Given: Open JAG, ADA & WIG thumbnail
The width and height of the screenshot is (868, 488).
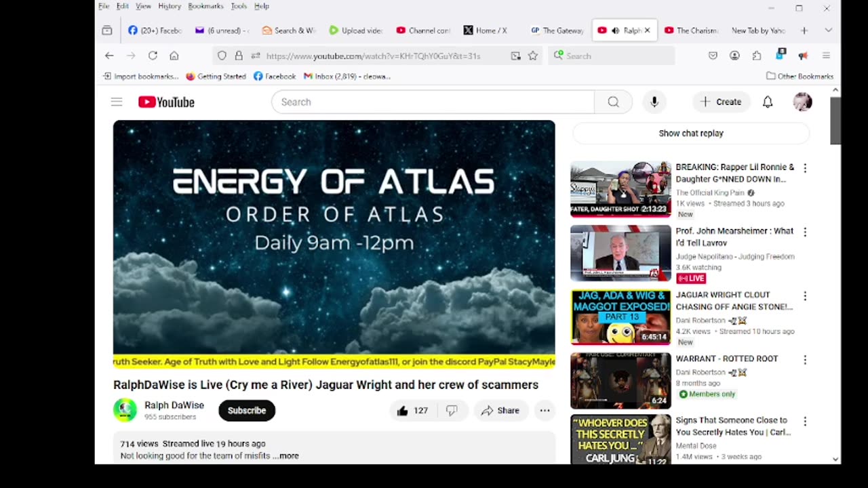Looking at the screenshot, I should pos(620,317).
